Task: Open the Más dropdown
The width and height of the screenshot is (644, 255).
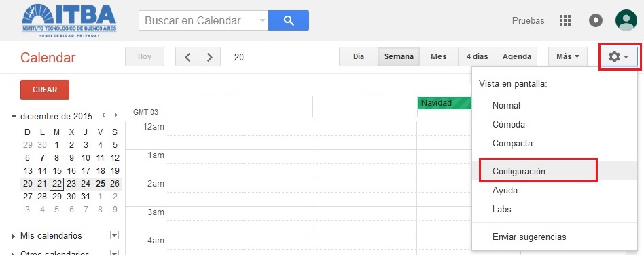Action: pos(568,57)
